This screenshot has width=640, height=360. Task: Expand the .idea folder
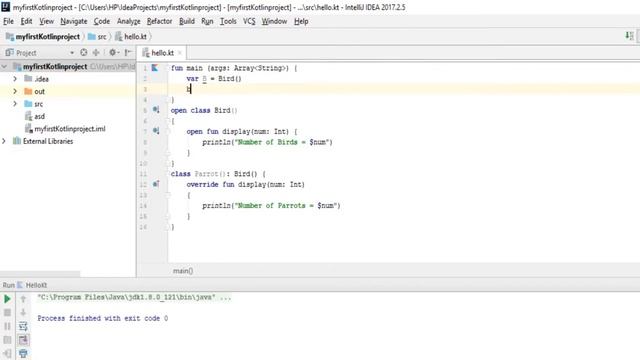(x=15, y=78)
